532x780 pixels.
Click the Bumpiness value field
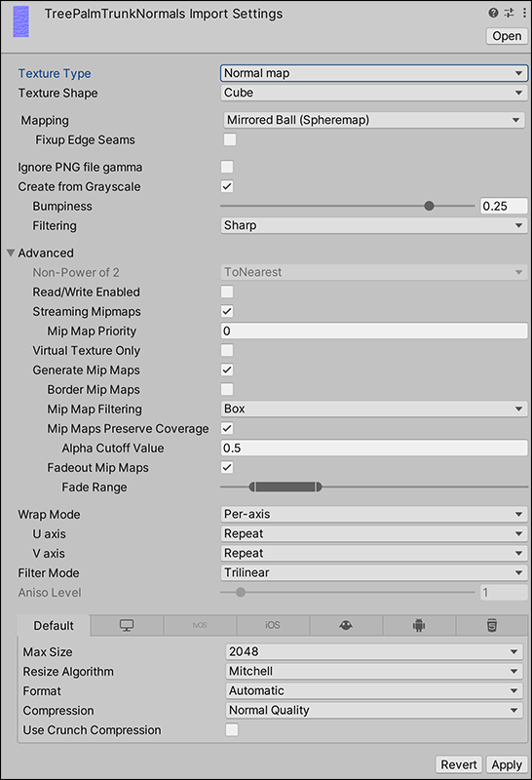coord(504,206)
